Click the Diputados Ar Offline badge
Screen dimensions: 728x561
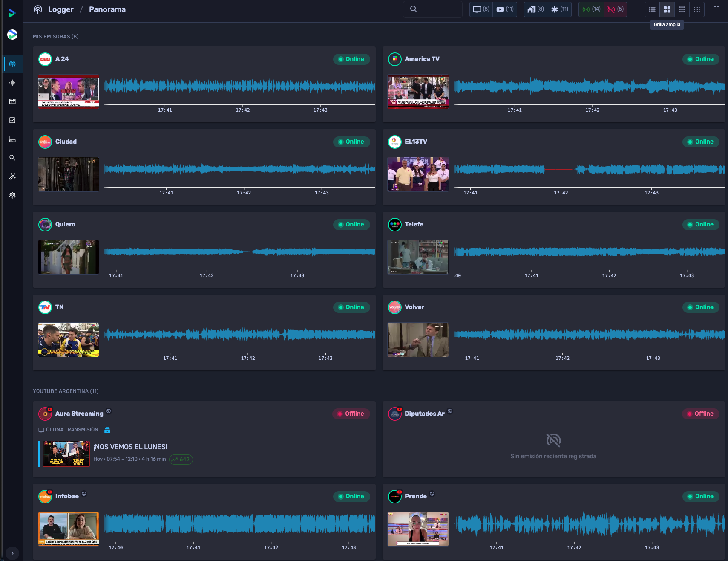[x=701, y=414]
